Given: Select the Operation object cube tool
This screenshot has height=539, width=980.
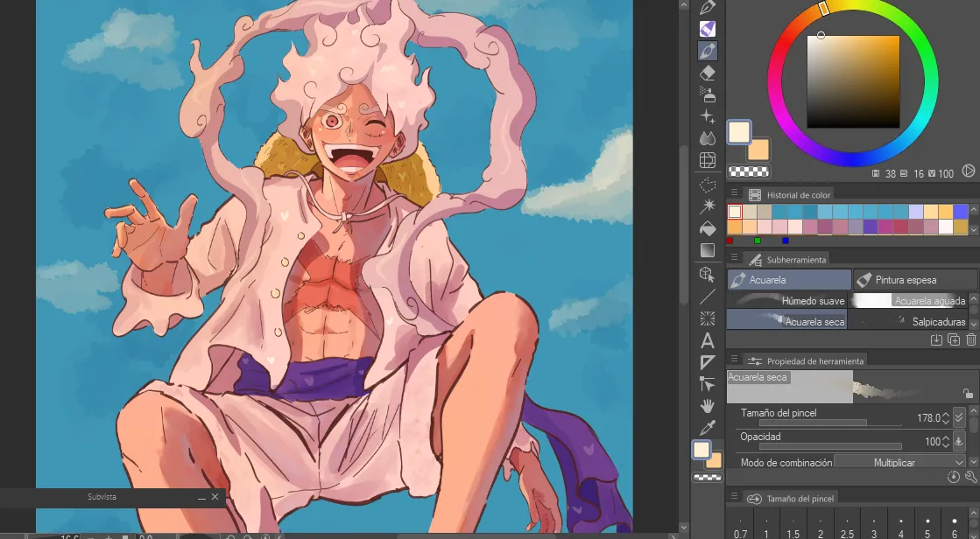Looking at the screenshot, I should pyautogui.click(x=708, y=274).
